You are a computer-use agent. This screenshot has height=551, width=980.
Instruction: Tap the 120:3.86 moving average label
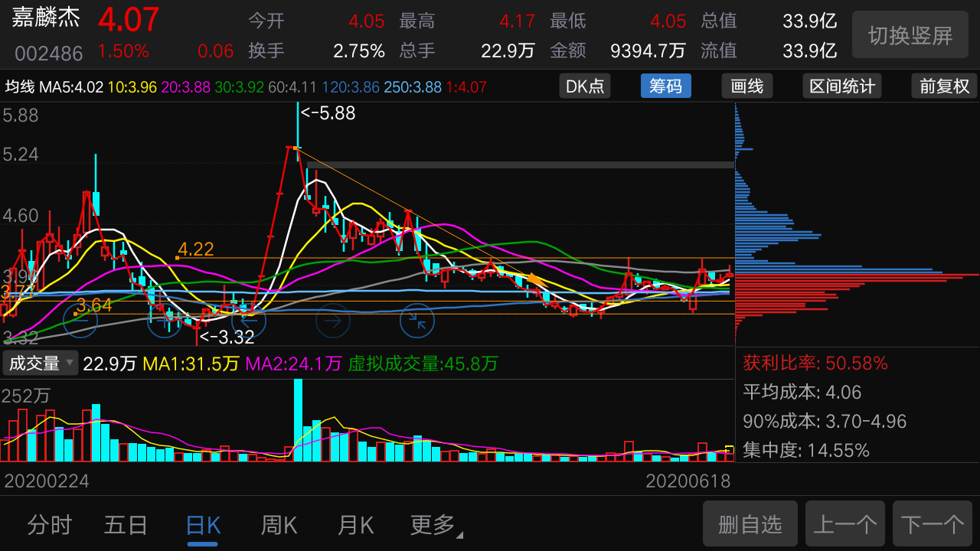[x=351, y=86]
